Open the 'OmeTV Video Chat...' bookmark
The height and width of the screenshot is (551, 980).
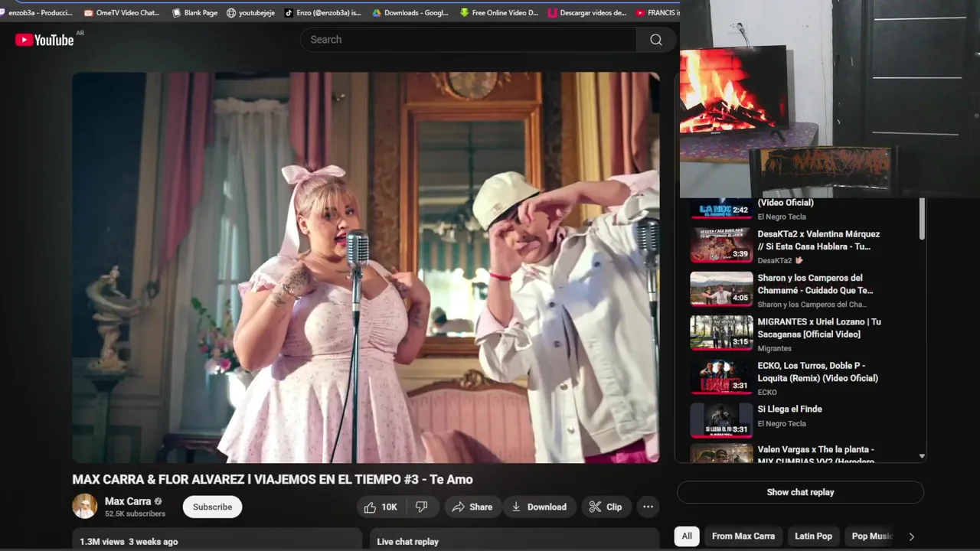pos(122,12)
